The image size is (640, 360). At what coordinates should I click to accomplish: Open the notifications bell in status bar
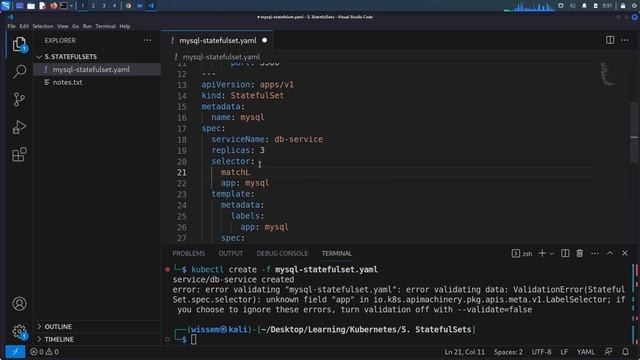pyautogui.click(x=625, y=352)
